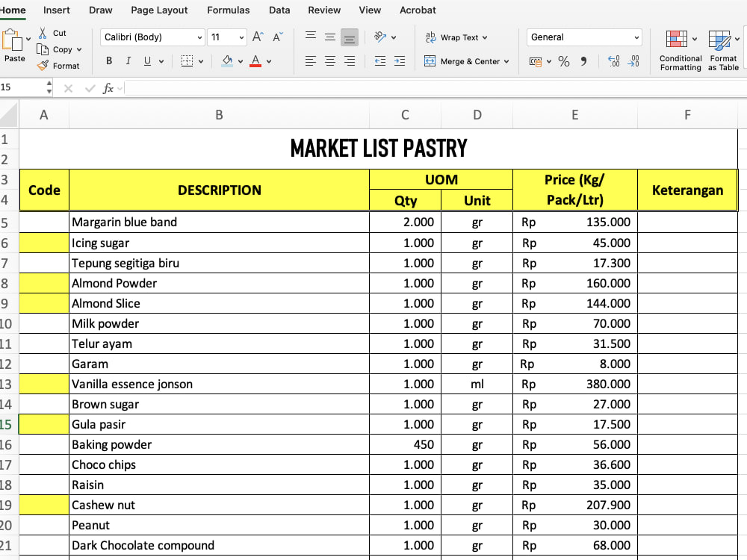Open Conditional Formatting

681,51
